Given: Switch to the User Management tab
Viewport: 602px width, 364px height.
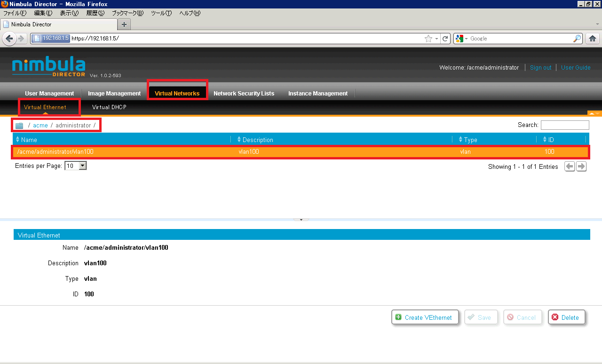Looking at the screenshot, I should [49, 94].
